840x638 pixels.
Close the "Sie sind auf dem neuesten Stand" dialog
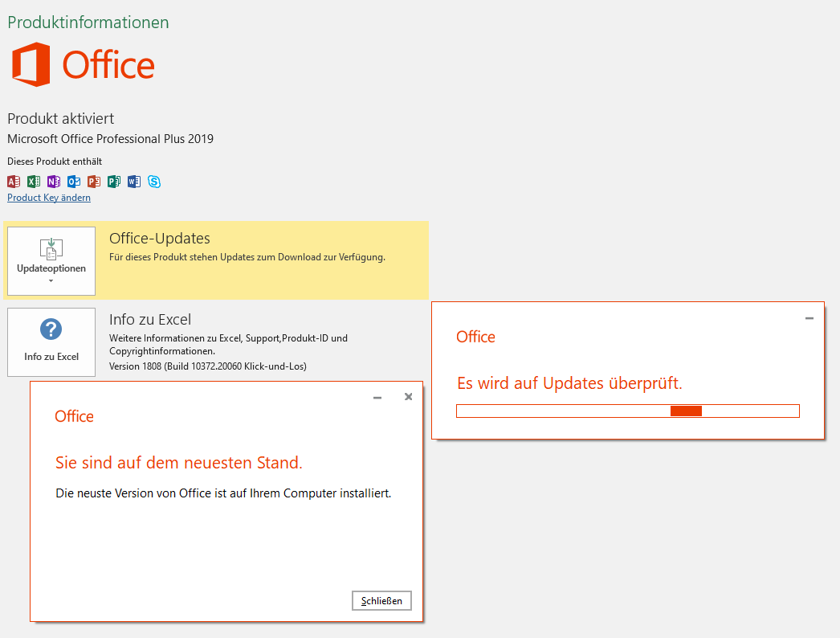(x=381, y=601)
